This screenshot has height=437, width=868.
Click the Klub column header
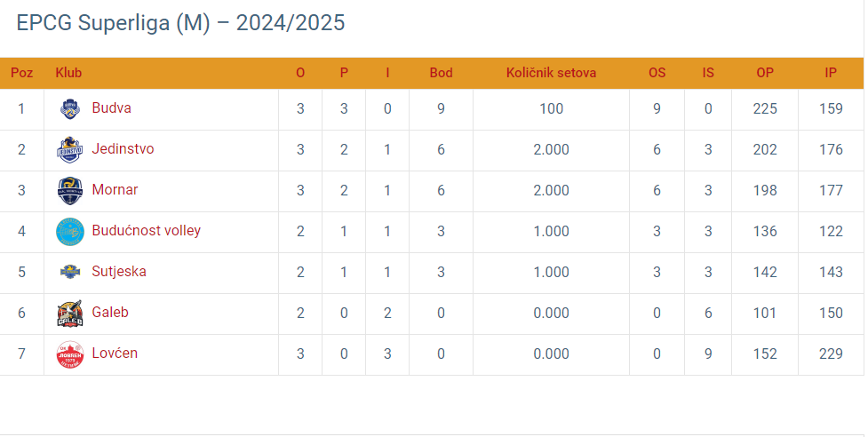click(68, 73)
